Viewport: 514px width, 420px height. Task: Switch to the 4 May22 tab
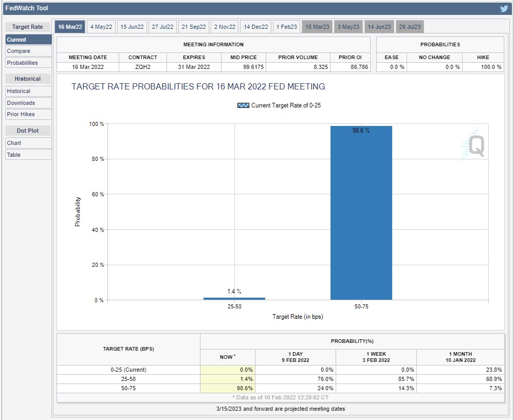(101, 27)
